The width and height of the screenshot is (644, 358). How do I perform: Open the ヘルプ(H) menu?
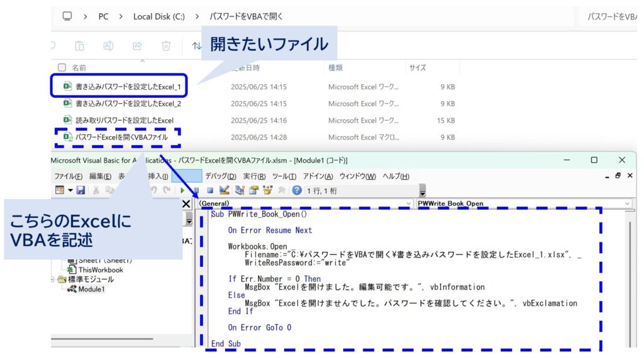(x=396, y=176)
